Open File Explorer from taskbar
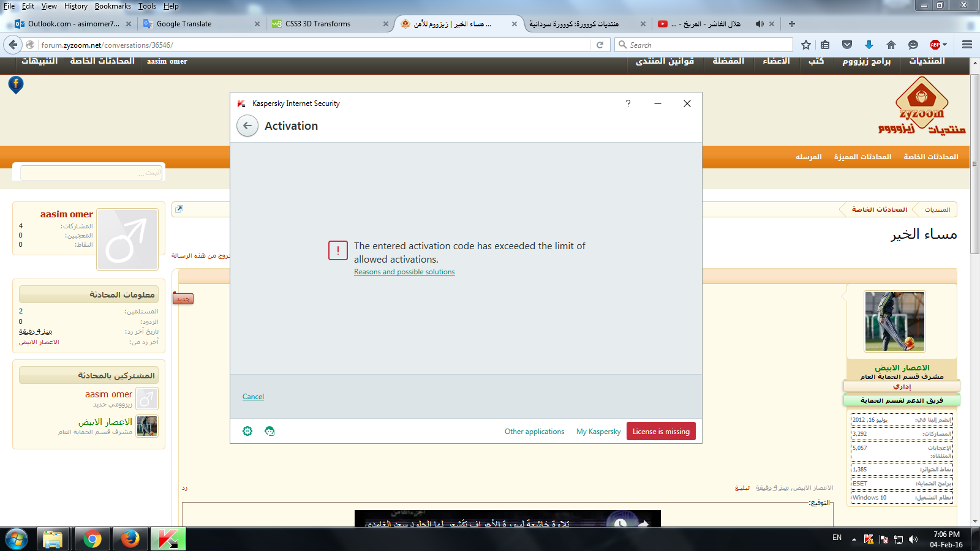This screenshot has height=551, width=980. point(53,539)
